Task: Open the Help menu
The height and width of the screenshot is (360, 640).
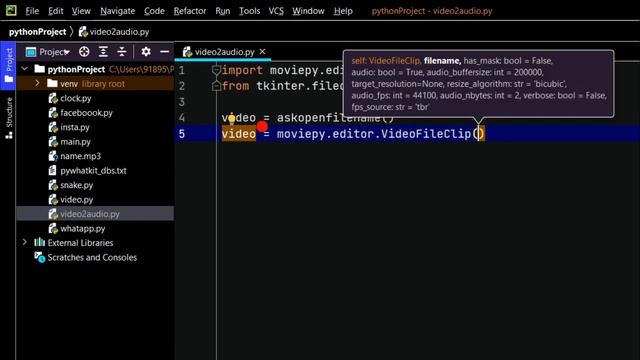Action: pyautogui.click(x=343, y=11)
